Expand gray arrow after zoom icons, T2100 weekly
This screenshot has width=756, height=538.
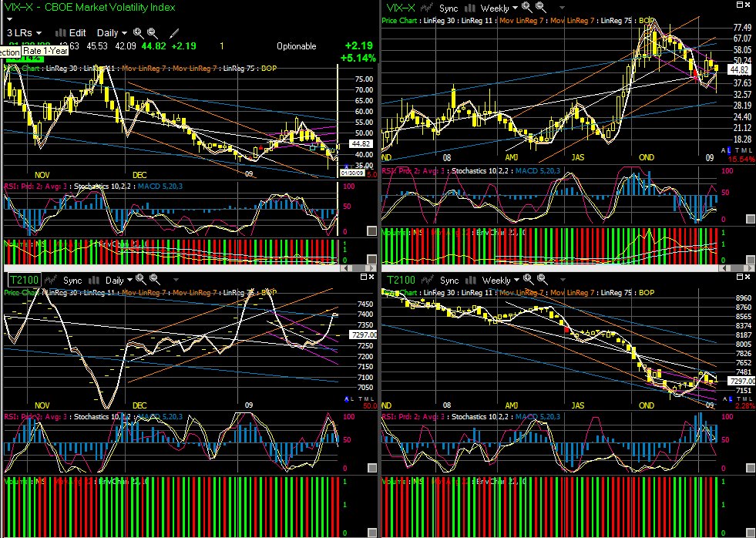click(563, 280)
